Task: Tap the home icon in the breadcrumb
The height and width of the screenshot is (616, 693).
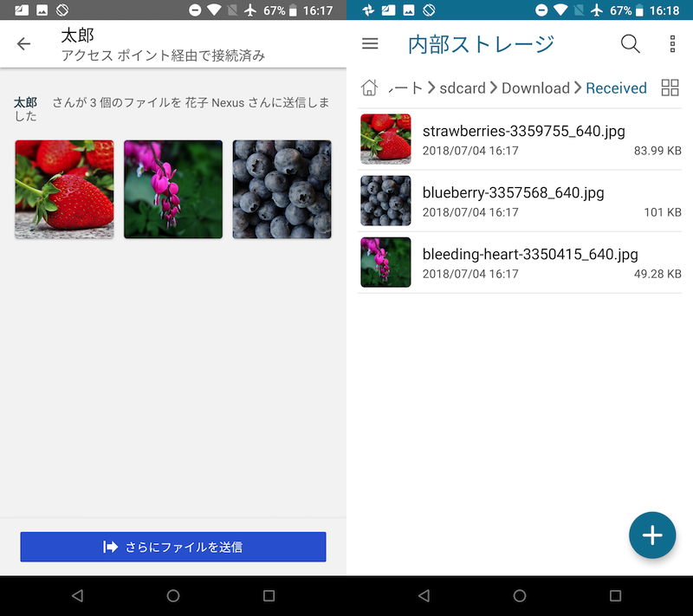Action: click(x=370, y=88)
